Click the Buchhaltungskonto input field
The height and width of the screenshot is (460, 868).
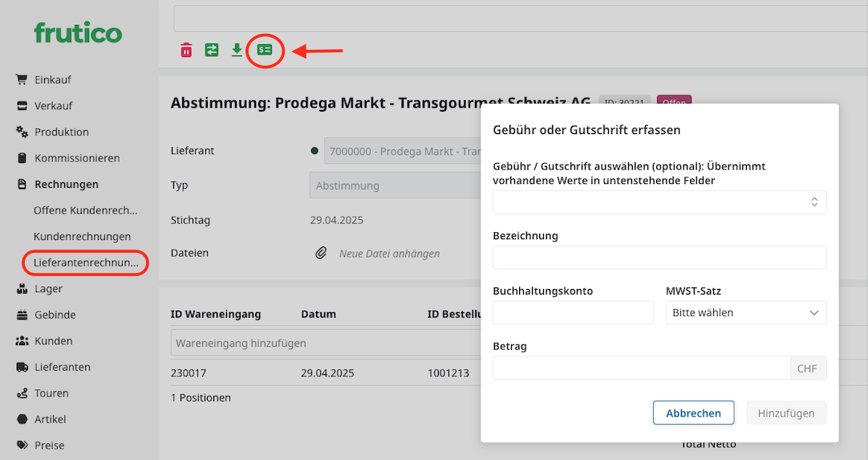[x=573, y=312]
